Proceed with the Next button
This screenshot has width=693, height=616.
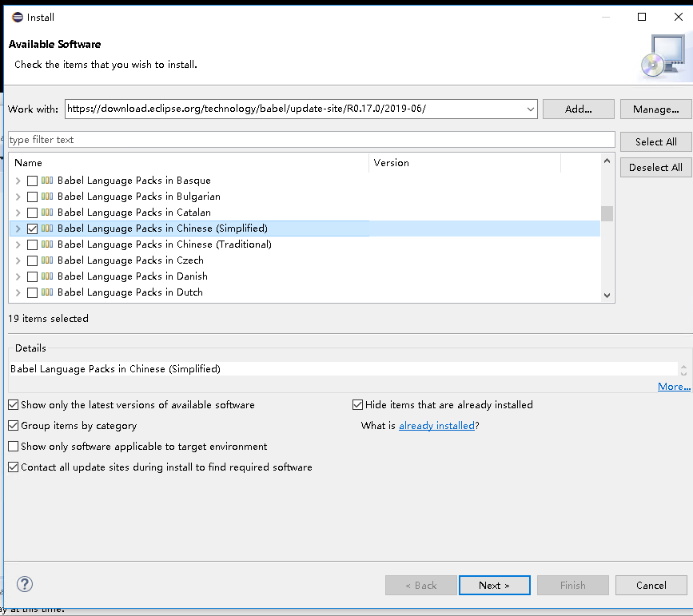[495, 585]
